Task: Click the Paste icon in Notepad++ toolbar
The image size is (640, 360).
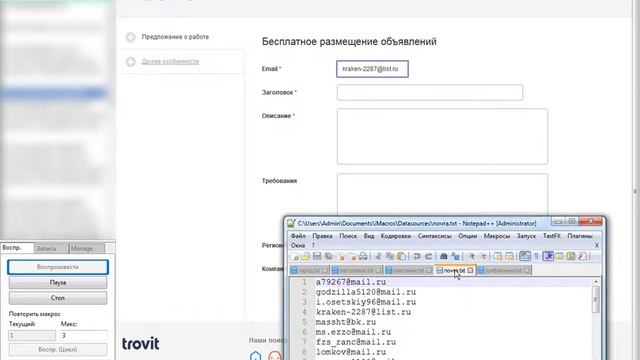Action: coord(401,256)
